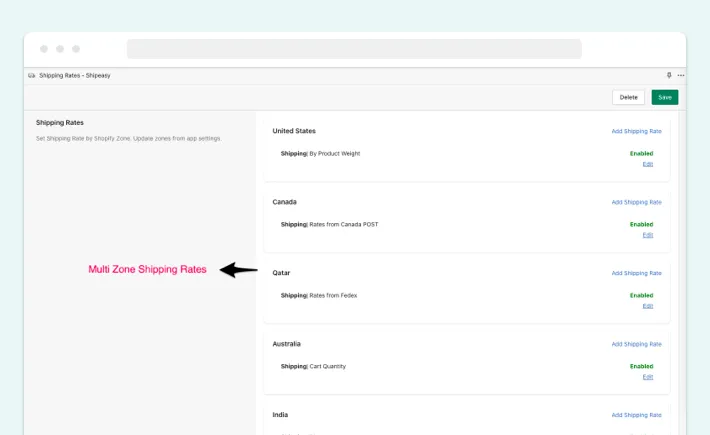The image size is (710, 435).
Task: Click Enabled status for Fedex rate
Action: pyautogui.click(x=641, y=296)
